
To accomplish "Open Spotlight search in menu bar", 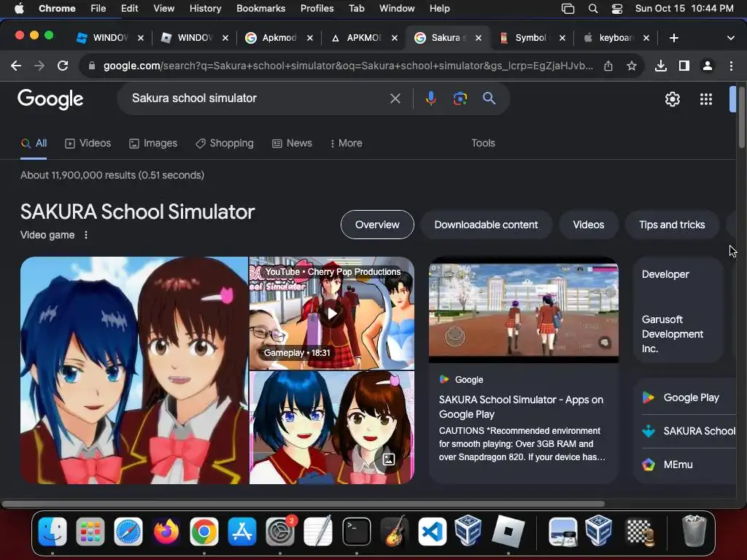I will (592, 8).
